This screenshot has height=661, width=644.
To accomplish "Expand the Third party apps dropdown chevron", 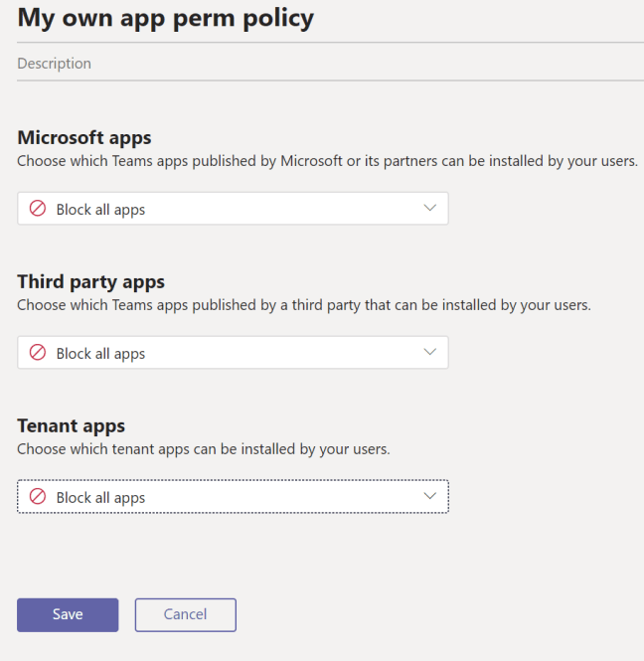I will click(x=429, y=353).
